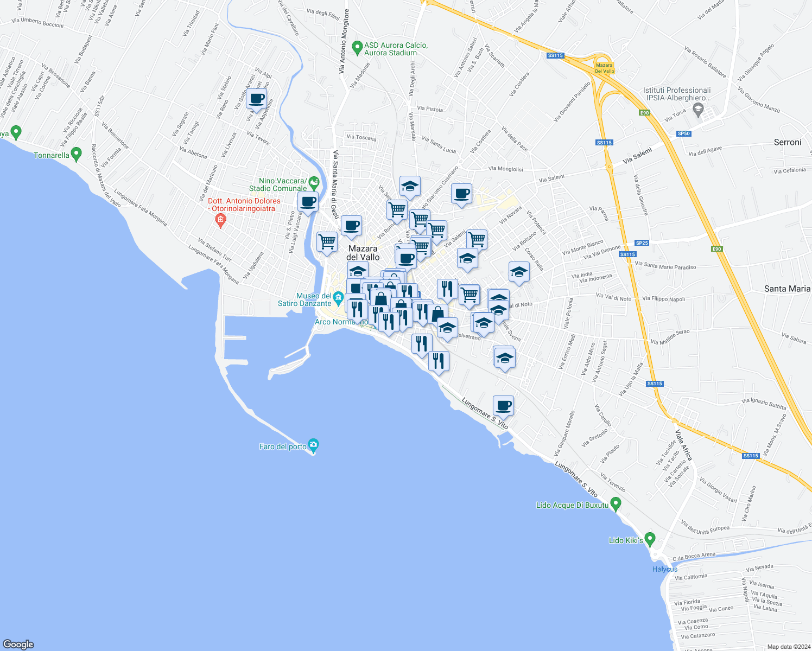The width and height of the screenshot is (812, 651).
Task: Select the Istituti Professionali IPSIA pin
Action: (699, 110)
